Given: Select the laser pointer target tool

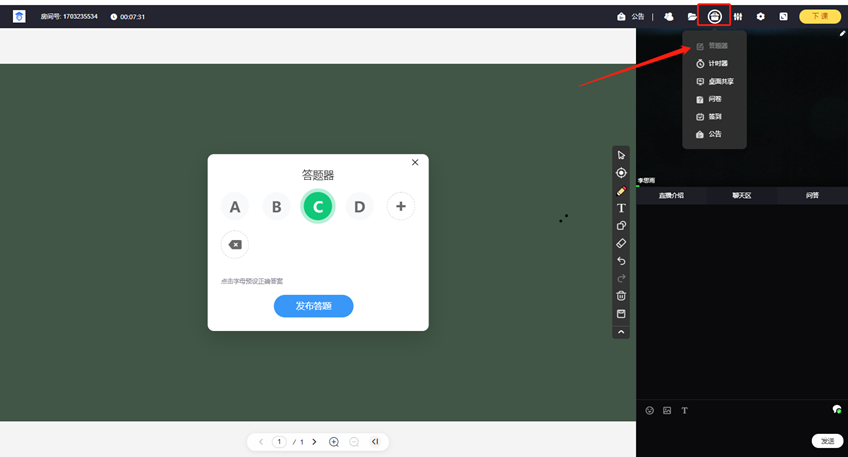Looking at the screenshot, I should click(621, 173).
